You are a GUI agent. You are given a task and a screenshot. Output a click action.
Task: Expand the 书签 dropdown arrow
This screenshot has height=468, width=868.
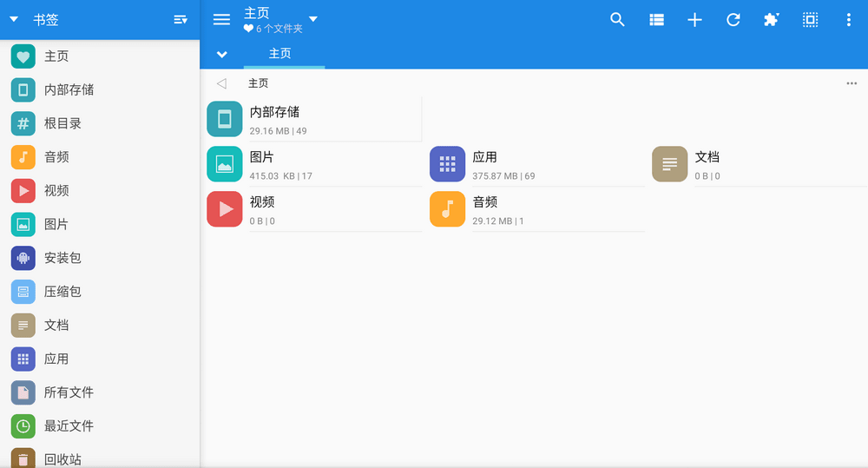click(14, 20)
